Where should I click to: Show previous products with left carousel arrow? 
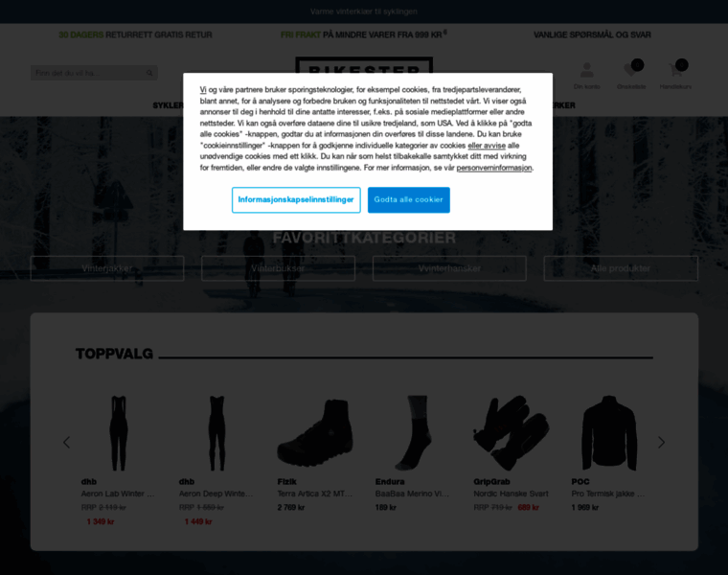[67, 442]
